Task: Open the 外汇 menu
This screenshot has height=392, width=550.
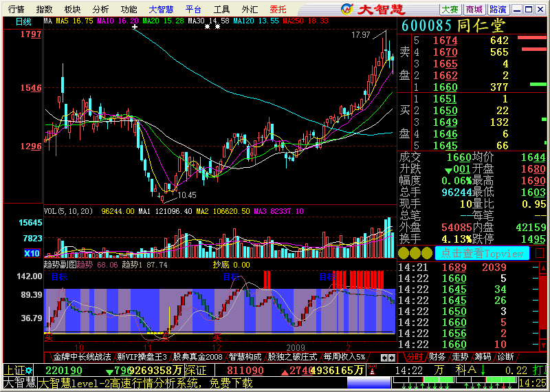Action: click(x=250, y=9)
